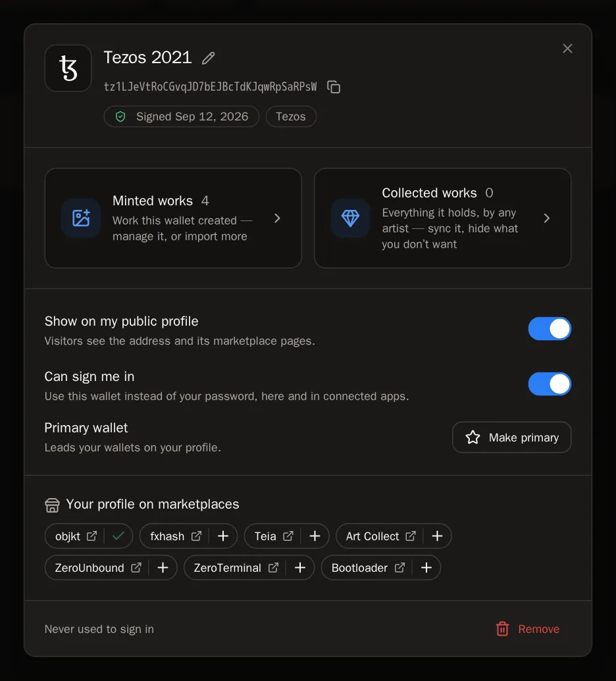Screen dimensions: 616x681
Task: Open fxhash profile external link
Action: coord(196,536)
